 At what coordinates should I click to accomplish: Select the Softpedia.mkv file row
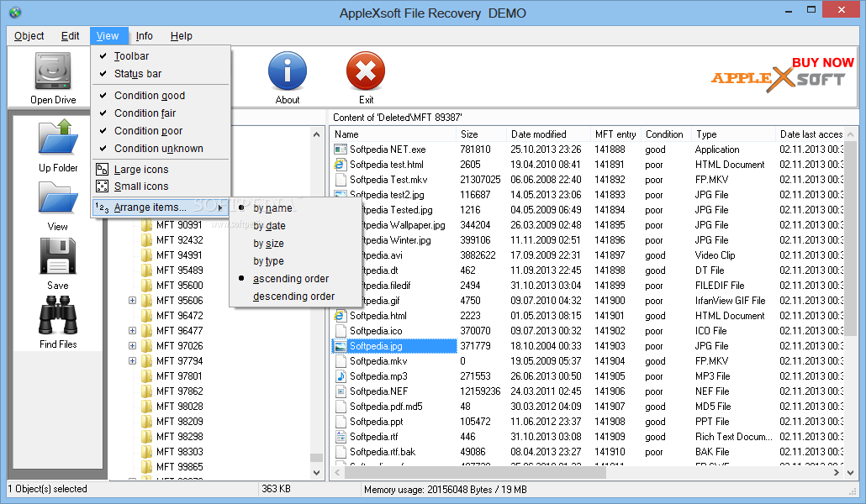[588, 361]
